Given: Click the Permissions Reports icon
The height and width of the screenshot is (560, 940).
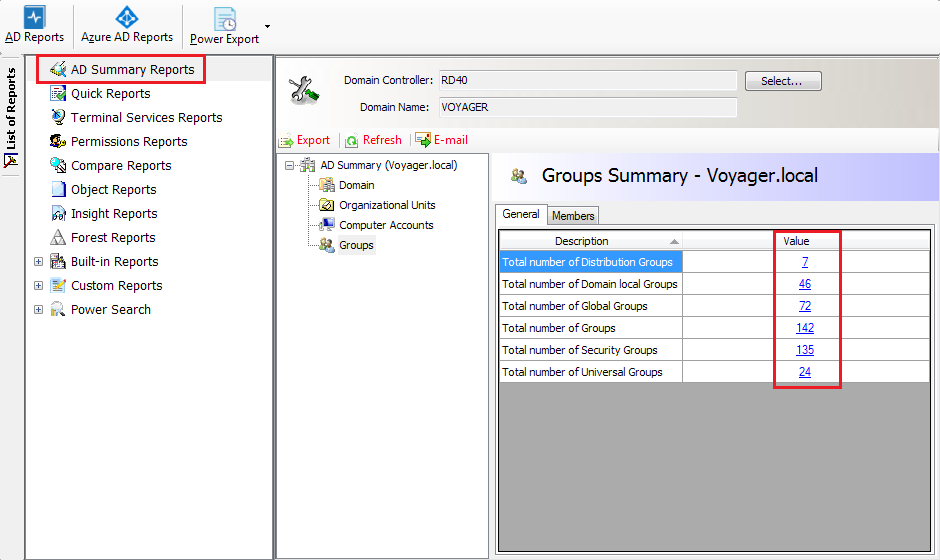Looking at the screenshot, I should pos(58,141).
